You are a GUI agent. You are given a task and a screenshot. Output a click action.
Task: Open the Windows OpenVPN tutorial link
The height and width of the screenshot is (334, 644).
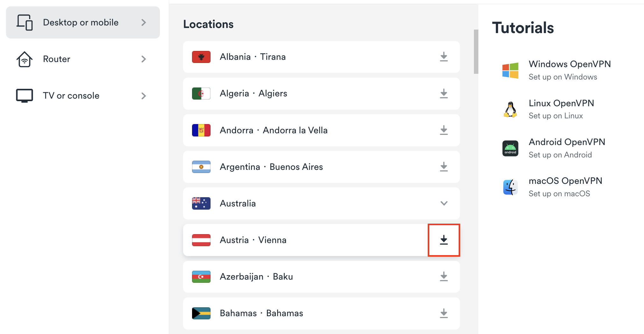(x=569, y=64)
